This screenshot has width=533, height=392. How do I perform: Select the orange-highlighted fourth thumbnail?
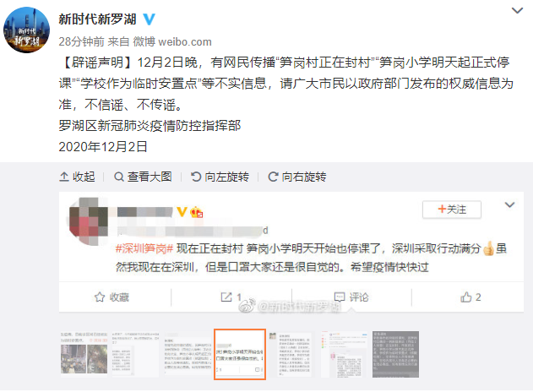tap(240, 354)
